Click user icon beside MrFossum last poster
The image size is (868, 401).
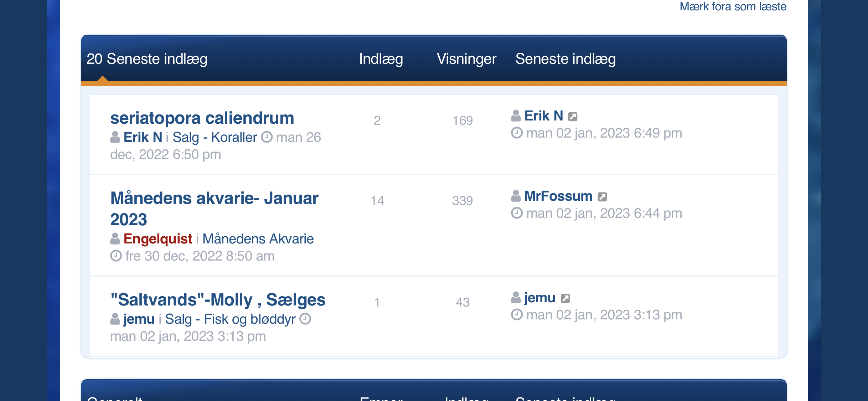point(516,196)
